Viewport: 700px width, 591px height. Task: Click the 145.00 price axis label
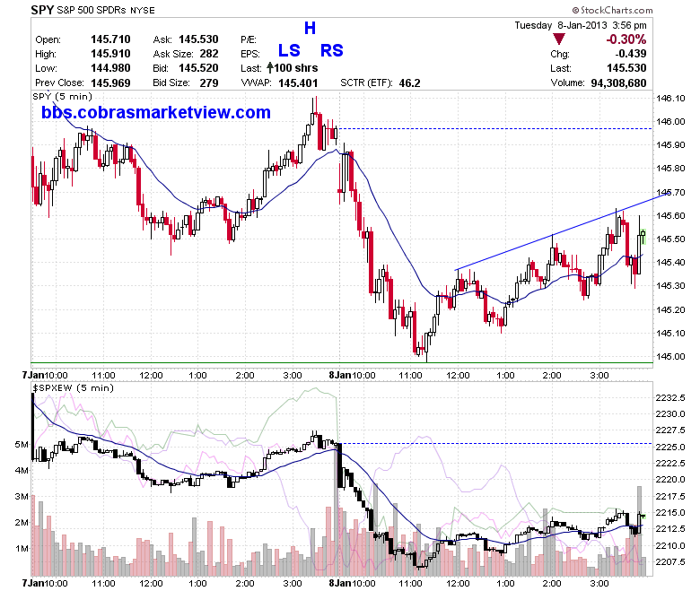coord(670,356)
